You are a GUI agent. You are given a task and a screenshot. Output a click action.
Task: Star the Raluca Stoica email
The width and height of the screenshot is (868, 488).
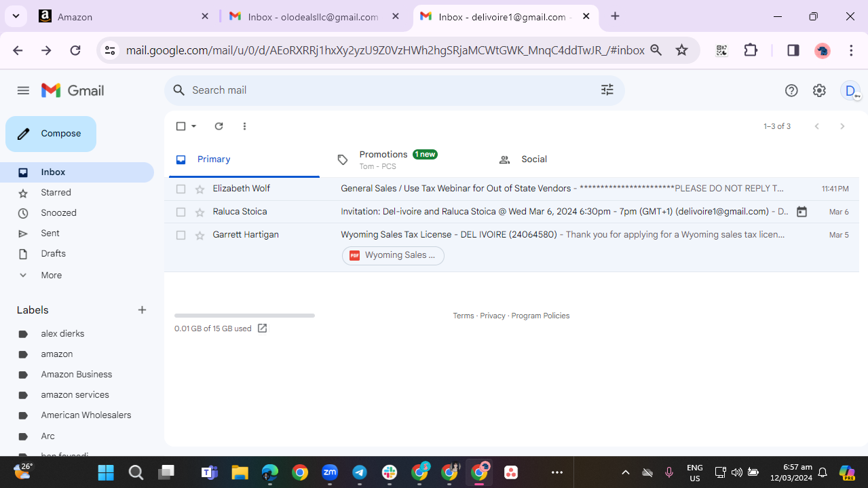pyautogui.click(x=200, y=212)
